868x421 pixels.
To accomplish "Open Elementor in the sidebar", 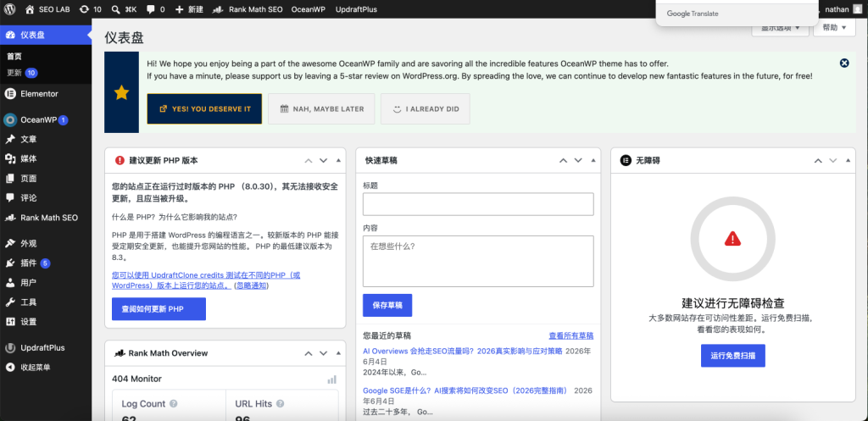I will pos(46,93).
